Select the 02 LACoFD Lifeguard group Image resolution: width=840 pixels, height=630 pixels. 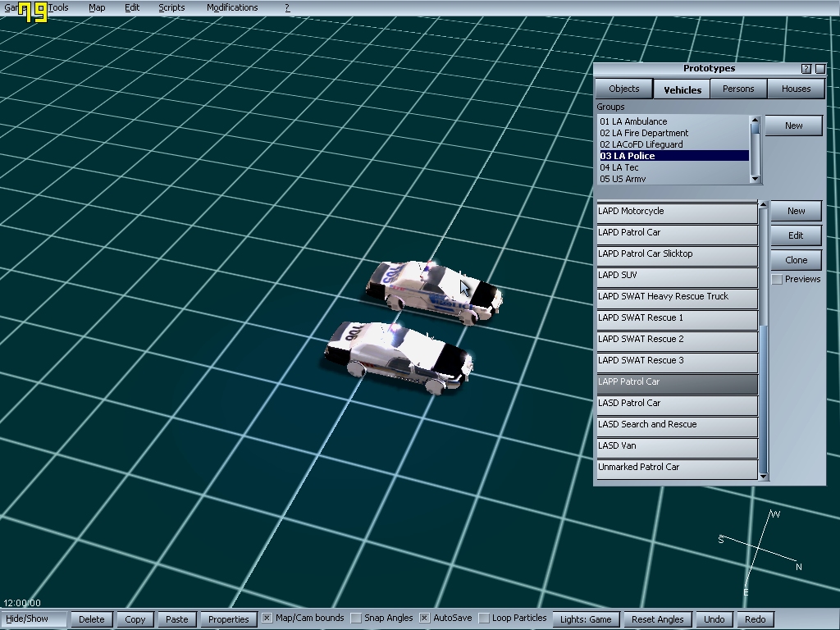[674, 144]
